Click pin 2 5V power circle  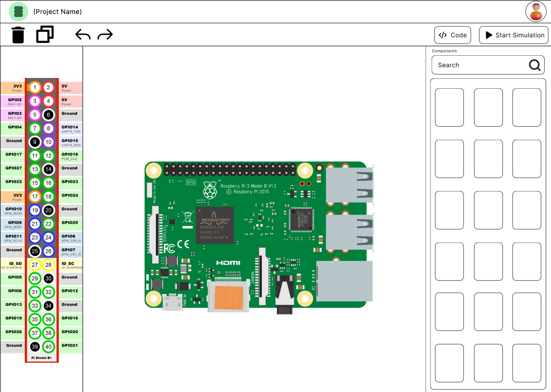tap(48, 87)
